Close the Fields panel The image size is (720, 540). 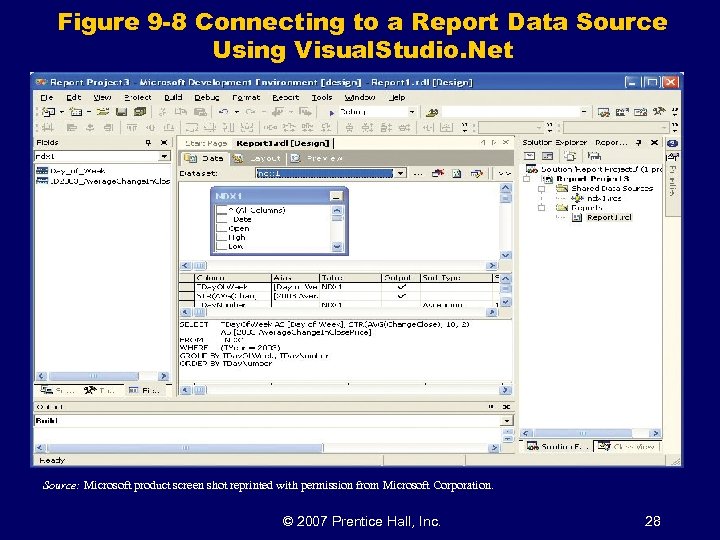tap(164, 143)
